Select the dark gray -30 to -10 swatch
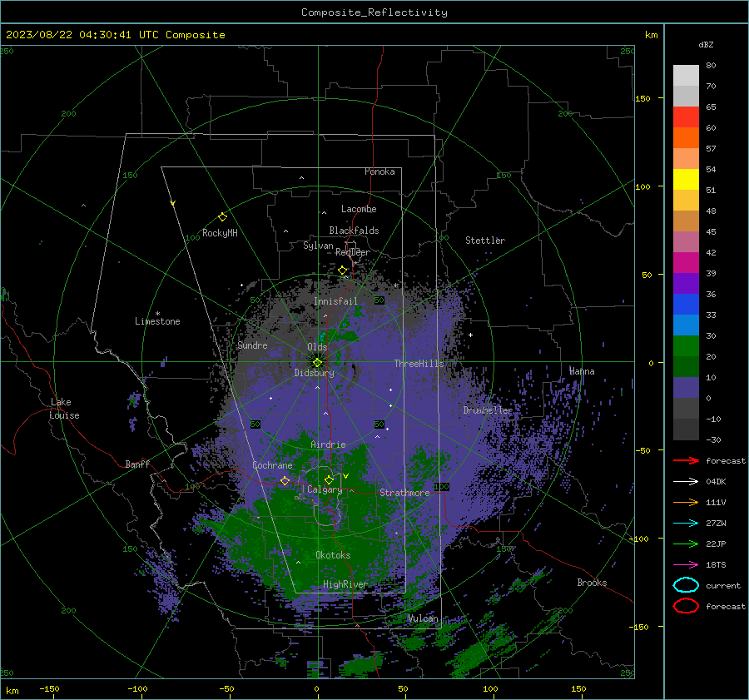Screen dimensions: 749x700 (x=686, y=429)
